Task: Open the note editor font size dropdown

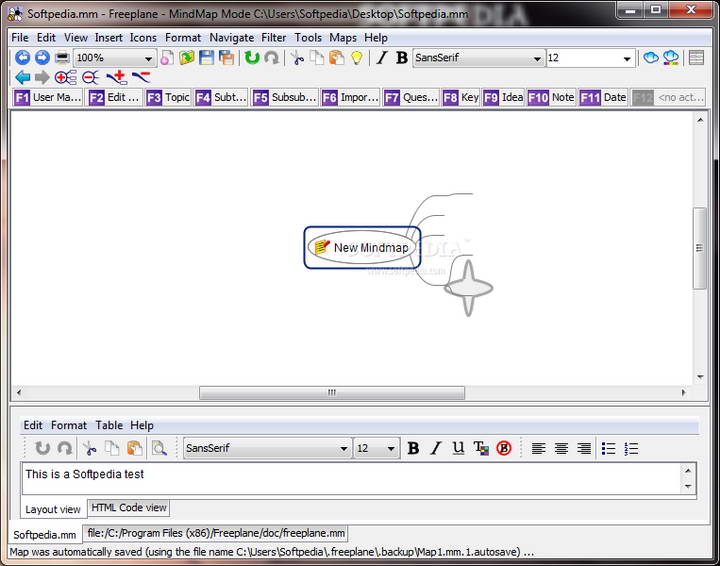Action: [391, 448]
